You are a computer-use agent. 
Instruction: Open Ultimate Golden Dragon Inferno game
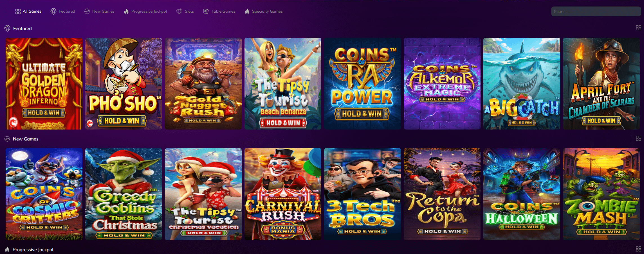44,83
